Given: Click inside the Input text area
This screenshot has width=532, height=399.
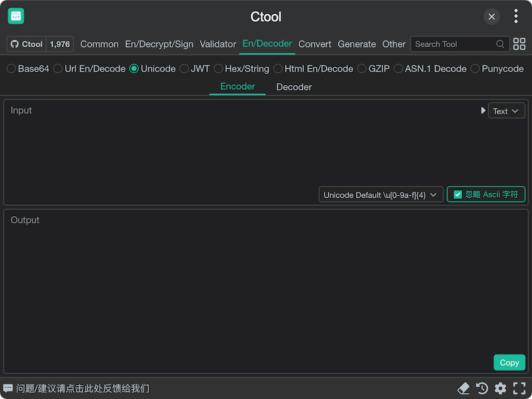Looking at the screenshot, I should (x=265, y=152).
